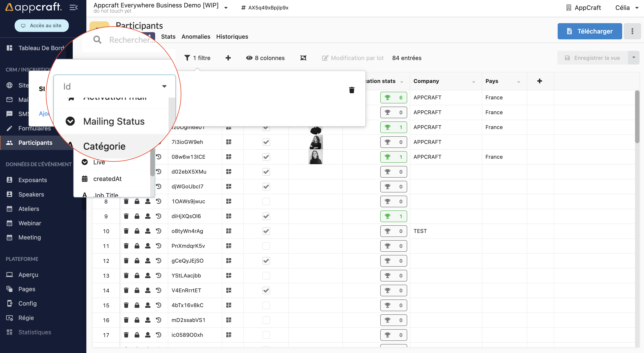Image resolution: width=644 pixels, height=353 pixels.
Task: Click the history icon in row 12
Action: click(x=159, y=261)
